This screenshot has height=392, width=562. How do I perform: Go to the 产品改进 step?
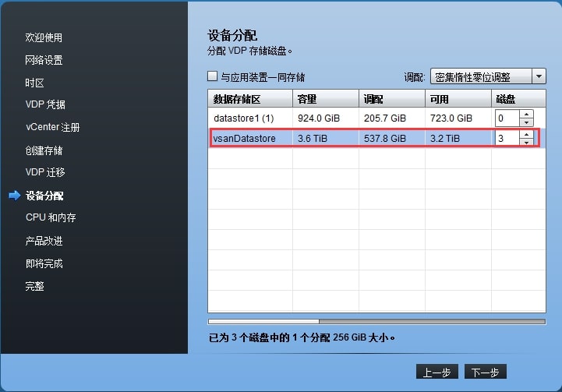(44, 241)
